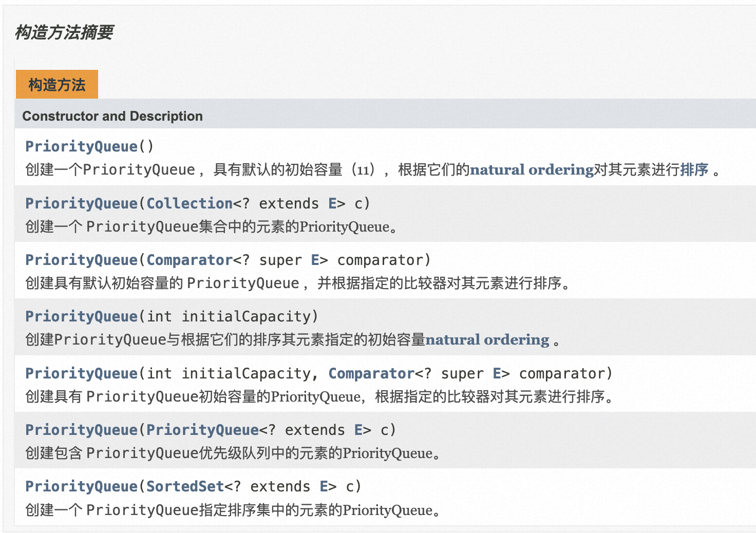The height and width of the screenshot is (533, 756).
Task: Open Comparator link in the Comparator-only constructor
Action: 190,260
